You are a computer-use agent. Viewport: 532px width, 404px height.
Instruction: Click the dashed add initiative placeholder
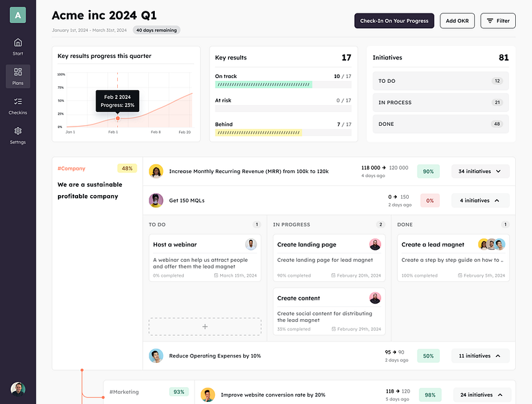click(x=205, y=327)
